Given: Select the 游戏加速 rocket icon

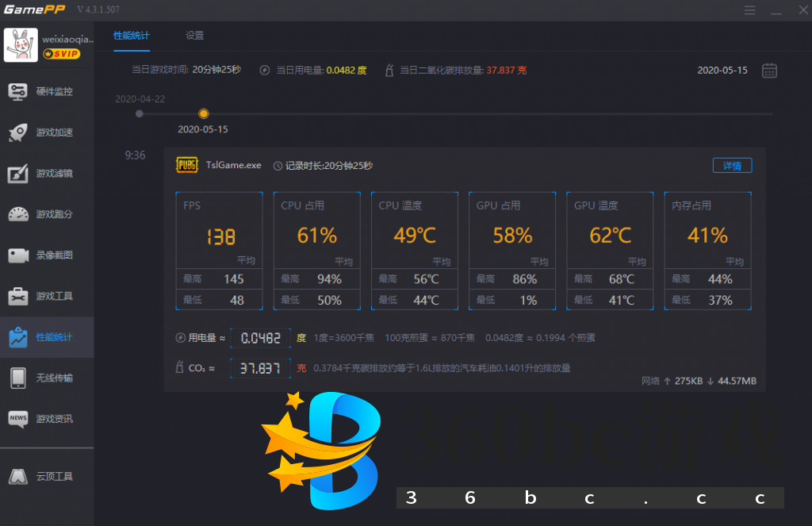Looking at the screenshot, I should (18, 132).
